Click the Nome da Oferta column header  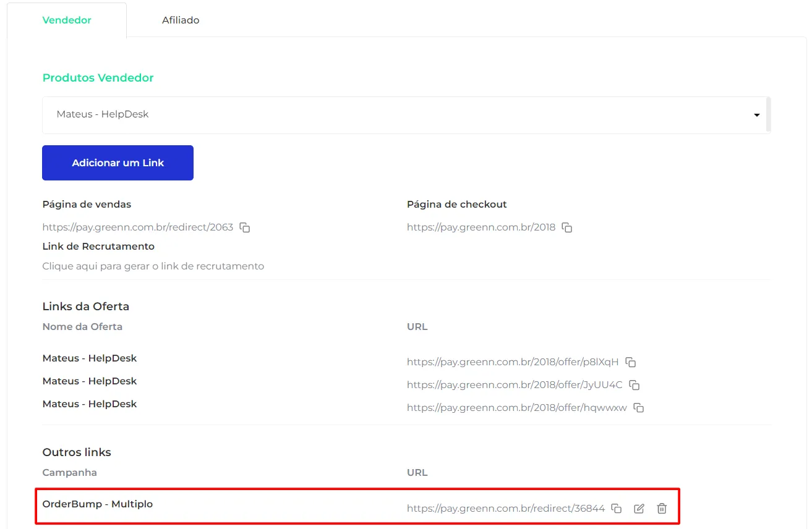coord(82,327)
